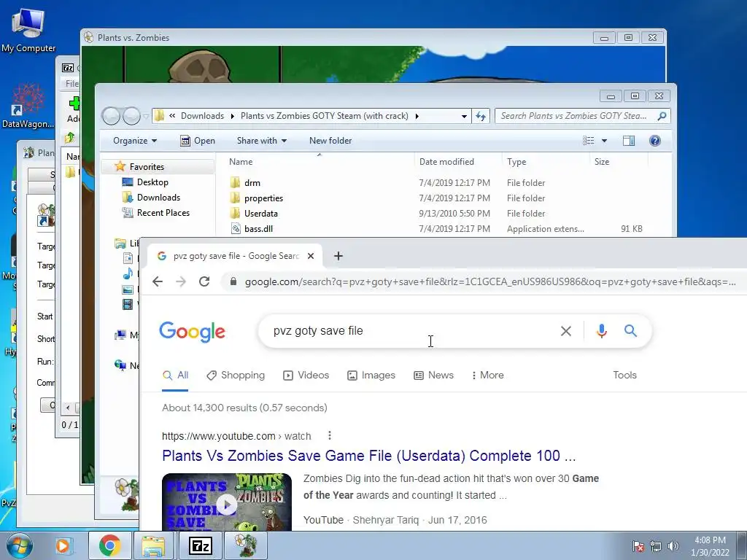Click the Action Center flag tray icon

pos(638,546)
